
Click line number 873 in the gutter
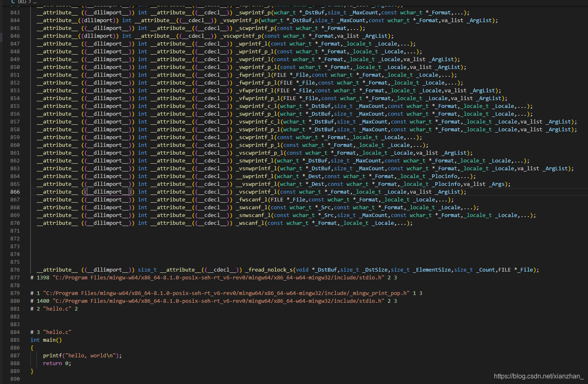[15, 247]
